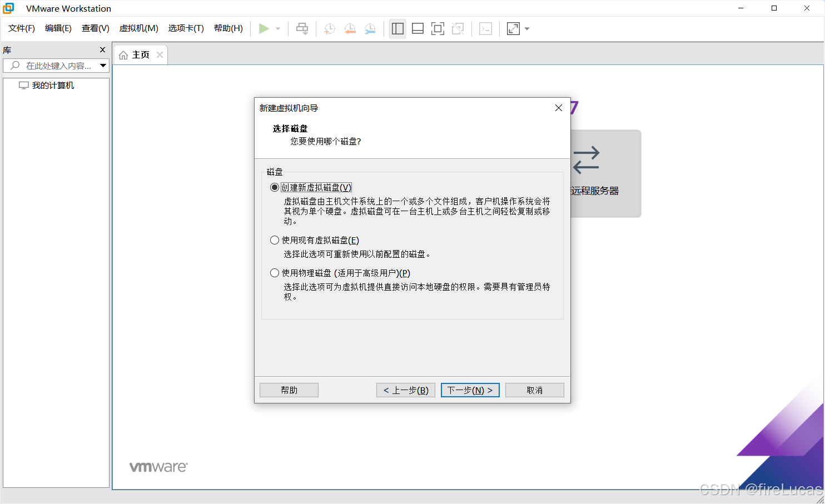Click the stretch guest display icon
Image resolution: width=825 pixels, height=504 pixels.
click(513, 29)
